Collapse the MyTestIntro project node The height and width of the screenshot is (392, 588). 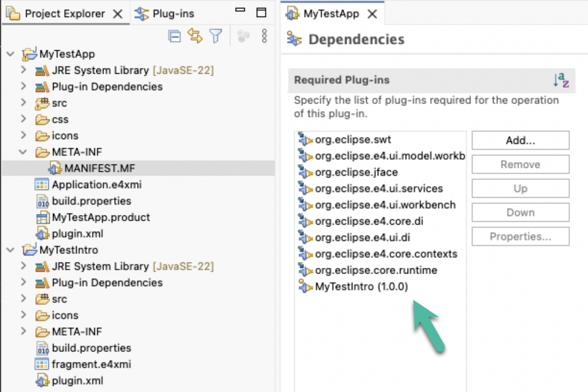[11, 250]
